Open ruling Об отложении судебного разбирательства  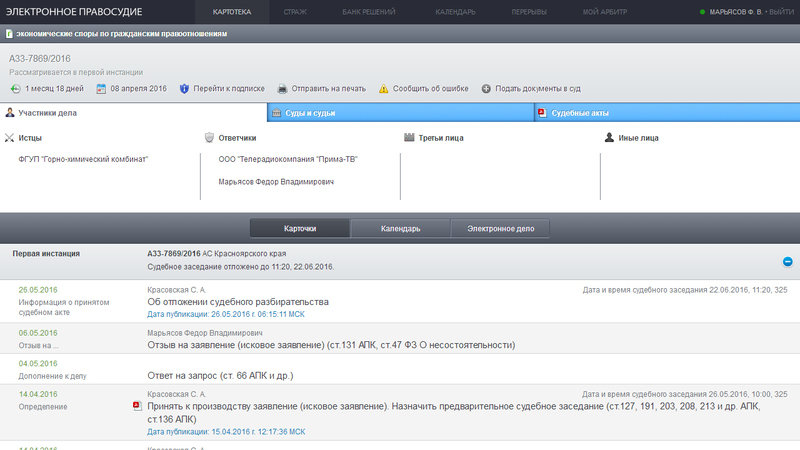pyautogui.click(x=238, y=302)
